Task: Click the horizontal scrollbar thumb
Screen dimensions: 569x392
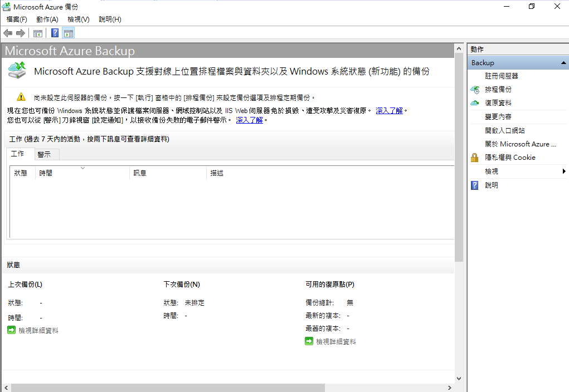Action: tap(168, 388)
